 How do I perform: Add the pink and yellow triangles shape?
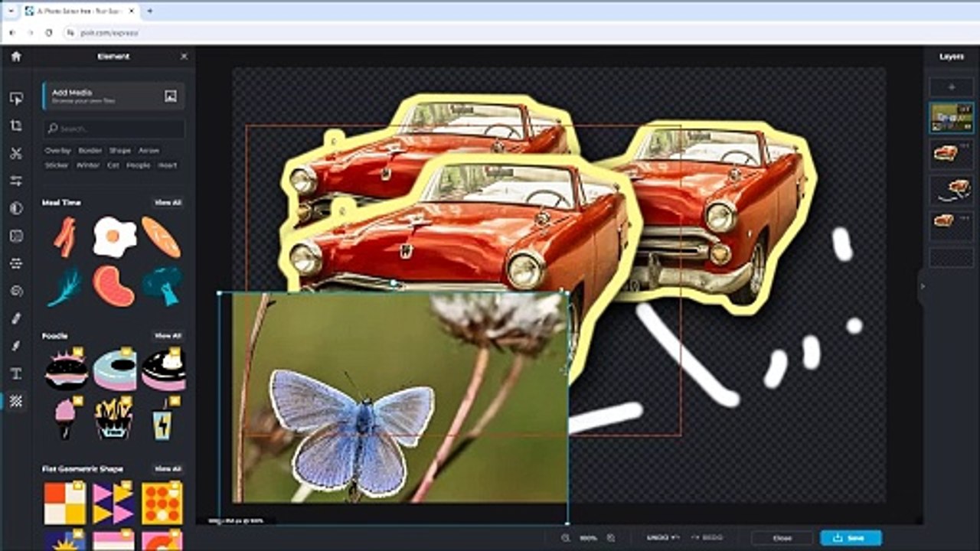pyautogui.click(x=114, y=503)
